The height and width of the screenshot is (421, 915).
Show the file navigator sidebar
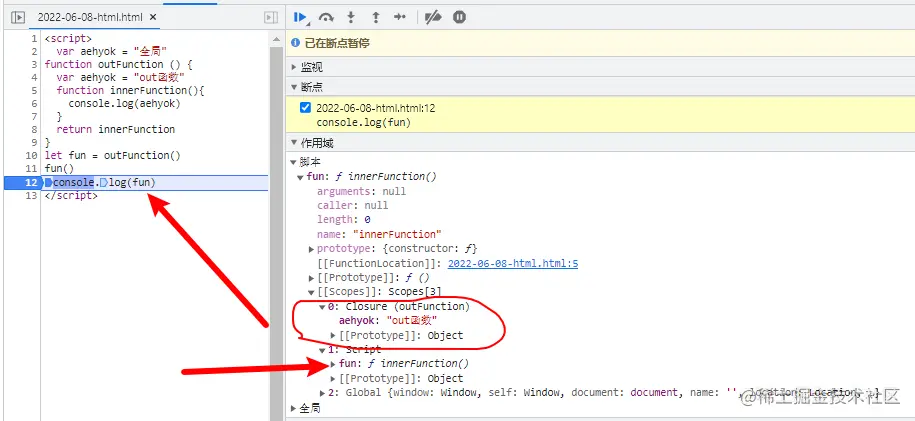[18, 18]
